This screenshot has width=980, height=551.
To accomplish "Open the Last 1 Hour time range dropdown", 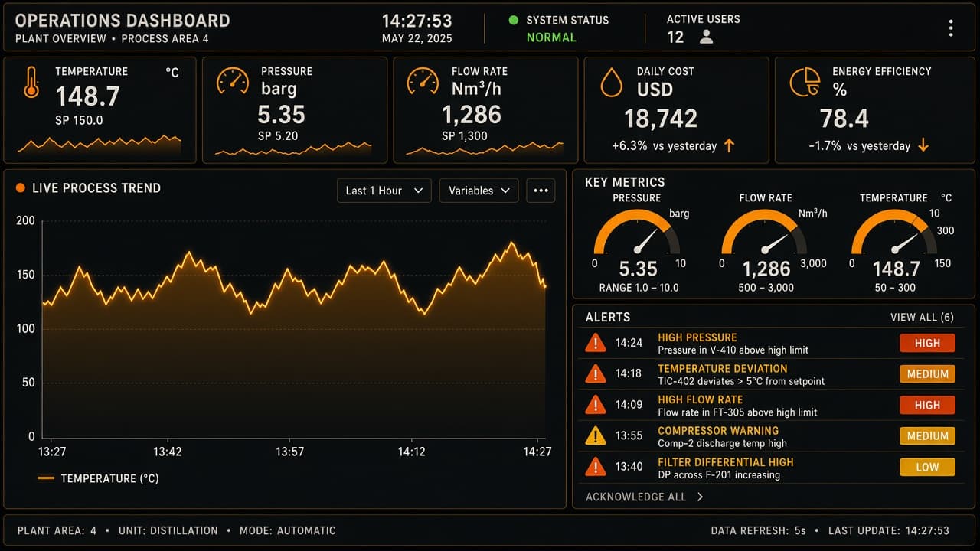I will click(x=384, y=191).
